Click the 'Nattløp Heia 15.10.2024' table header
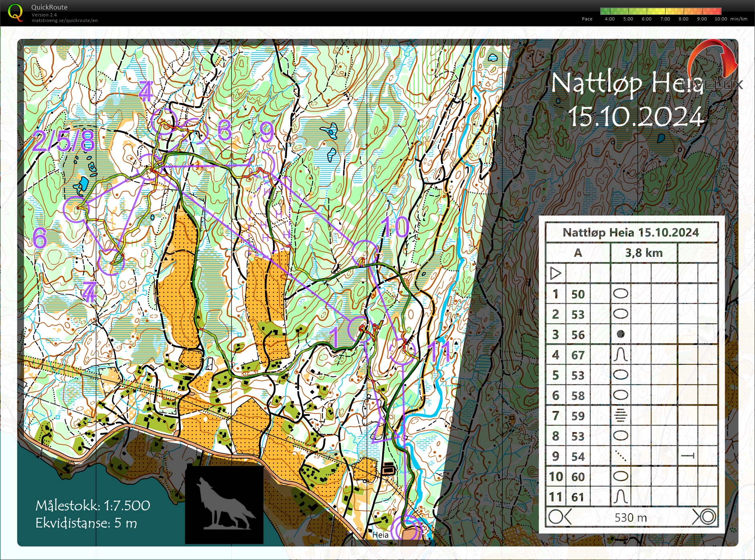This screenshot has height=560, width=755. tap(631, 232)
